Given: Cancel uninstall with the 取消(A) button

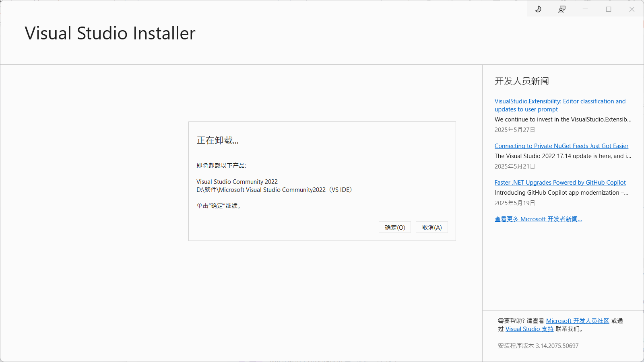Looking at the screenshot, I should [432, 227].
